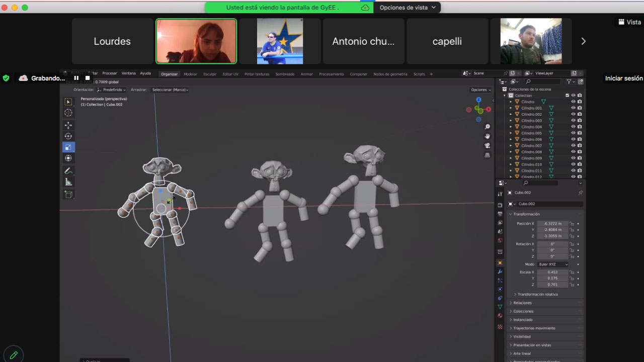
Task: Disable render camera icon for Cilindro.005
Action: click(x=580, y=133)
